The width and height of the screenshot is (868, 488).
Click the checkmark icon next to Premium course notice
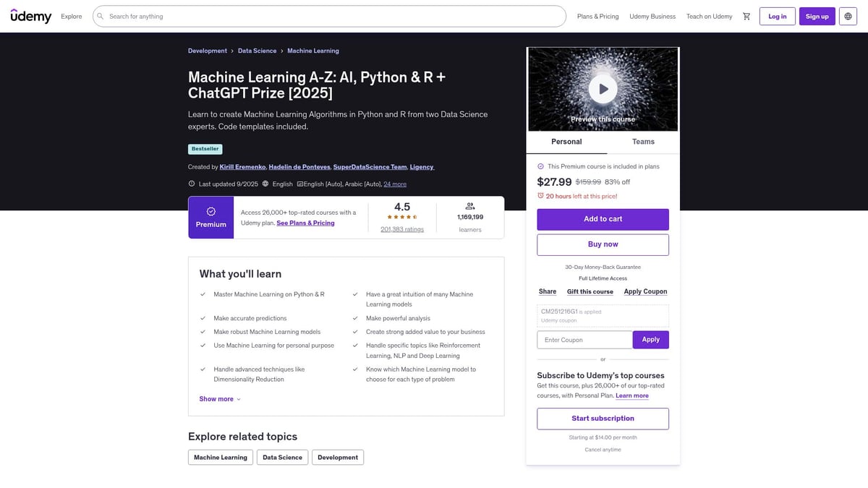pyautogui.click(x=540, y=166)
